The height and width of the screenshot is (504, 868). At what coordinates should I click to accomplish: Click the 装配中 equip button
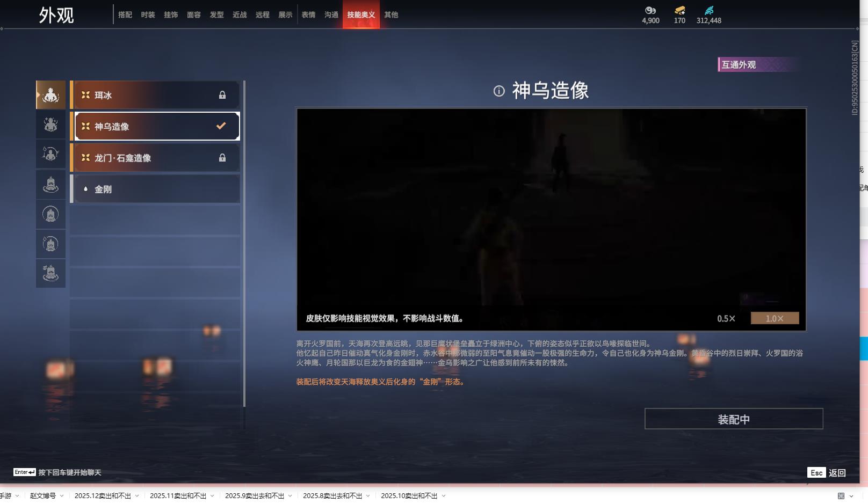(x=734, y=419)
